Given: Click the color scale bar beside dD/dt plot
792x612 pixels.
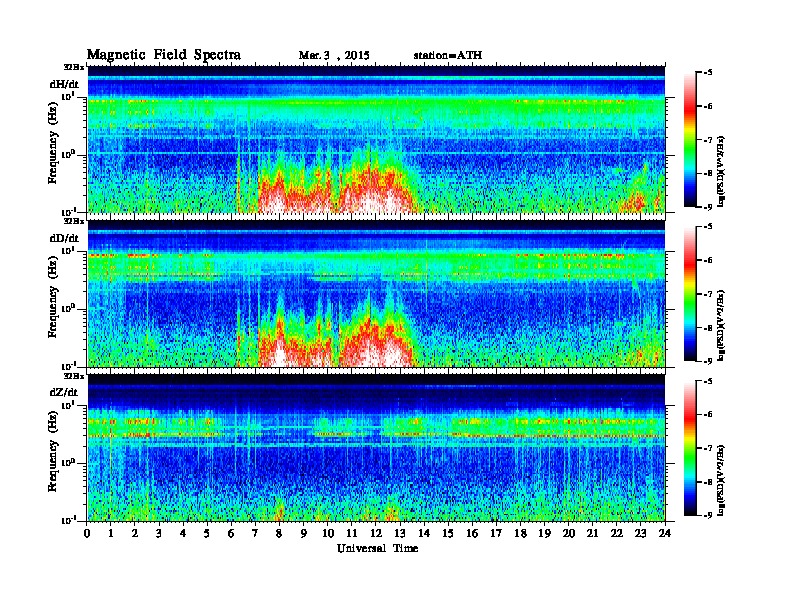Looking at the screenshot, I should [x=690, y=294].
